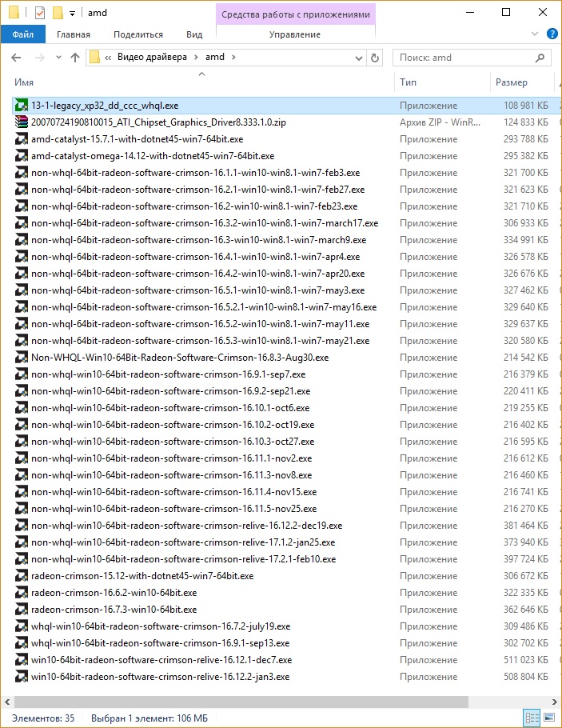Open the Вид ribbon tab

pos(194,34)
